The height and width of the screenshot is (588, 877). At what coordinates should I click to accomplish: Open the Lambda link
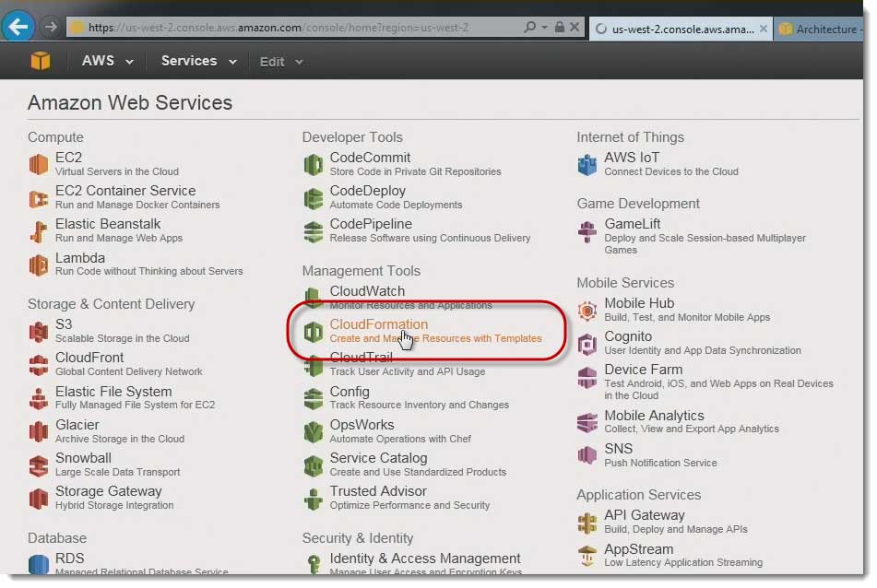point(80,258)
